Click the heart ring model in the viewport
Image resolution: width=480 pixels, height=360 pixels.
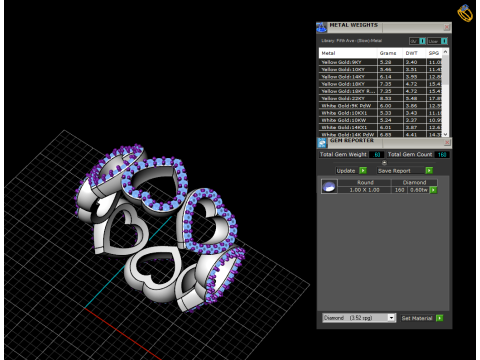click(x=159, y=228)
